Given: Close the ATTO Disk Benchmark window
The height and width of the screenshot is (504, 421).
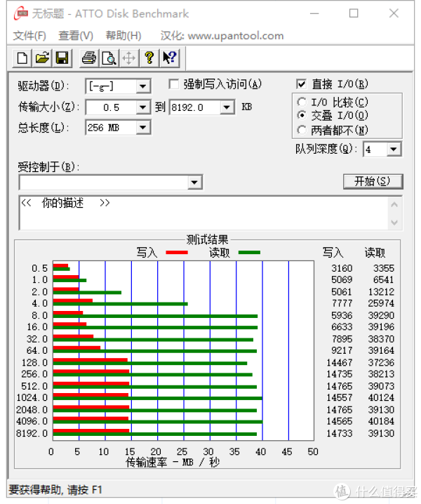Looking at the screenshot, I should point(394,13).
